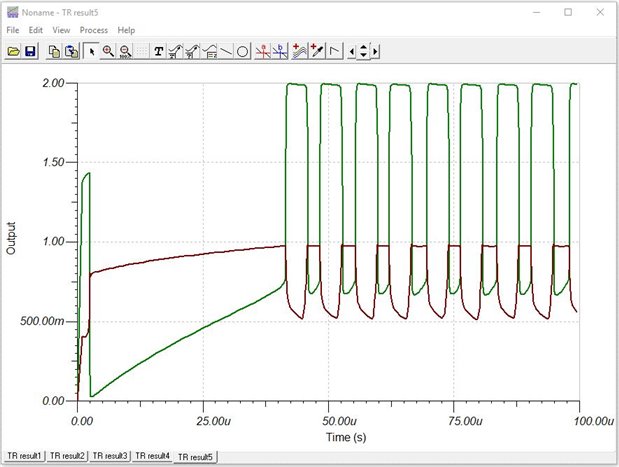The height and width of the screenshot is (467, 619).
Task: Close the Noname TR result5 window
Action: (x=600, y=12)
